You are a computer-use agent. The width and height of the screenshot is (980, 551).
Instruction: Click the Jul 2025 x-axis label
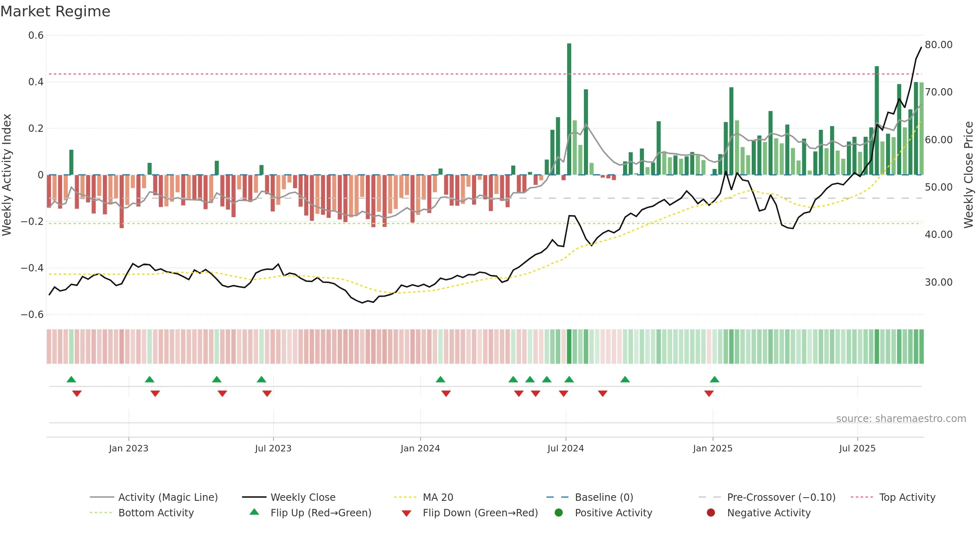tap(857, 448)
